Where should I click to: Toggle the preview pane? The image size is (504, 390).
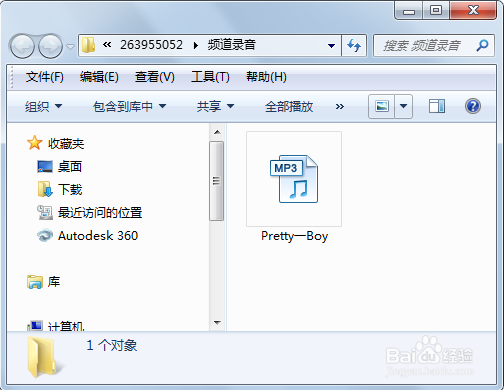[x=437, y=106]
